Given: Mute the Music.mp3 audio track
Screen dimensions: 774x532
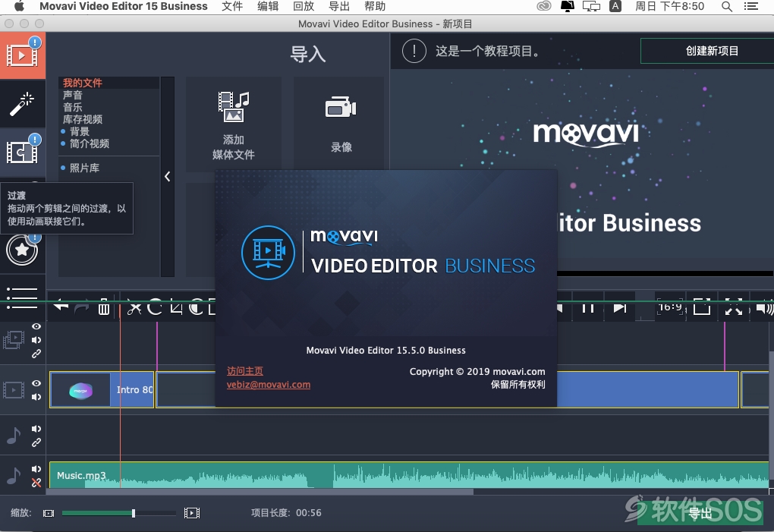Looking at the screenshot, I should tap(36, 469).
